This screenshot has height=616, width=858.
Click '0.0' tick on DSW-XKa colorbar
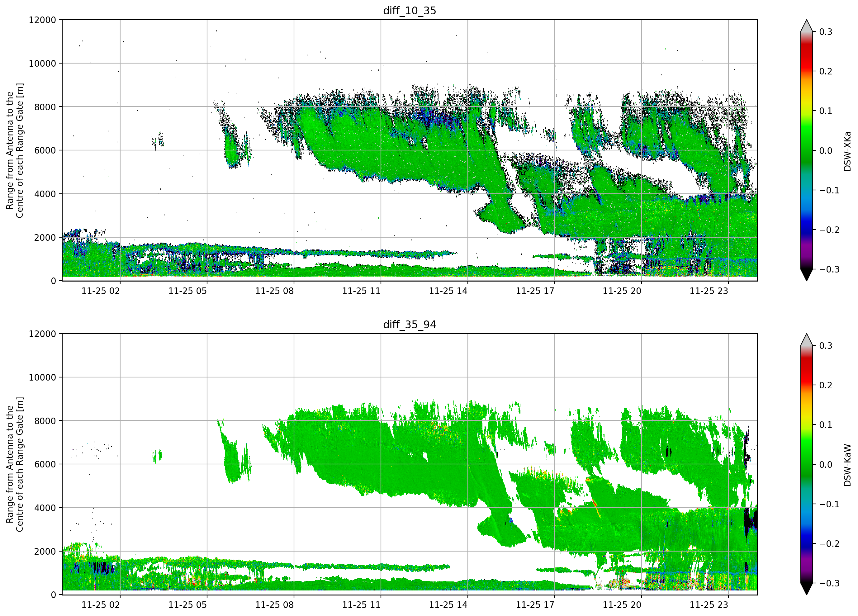tap(826, 151)
